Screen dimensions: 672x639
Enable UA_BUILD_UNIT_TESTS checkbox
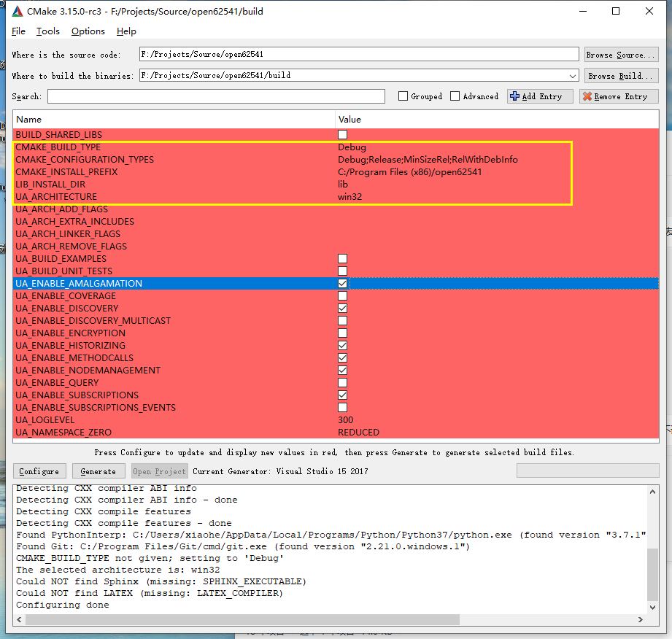(x=342, y=271)
